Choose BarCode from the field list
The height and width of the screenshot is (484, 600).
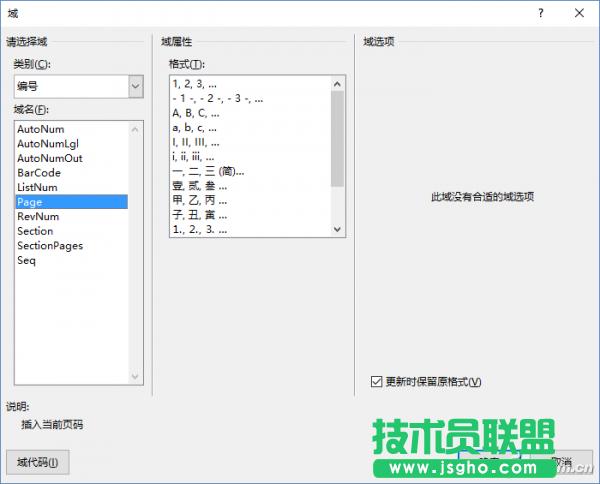(39, 173)
